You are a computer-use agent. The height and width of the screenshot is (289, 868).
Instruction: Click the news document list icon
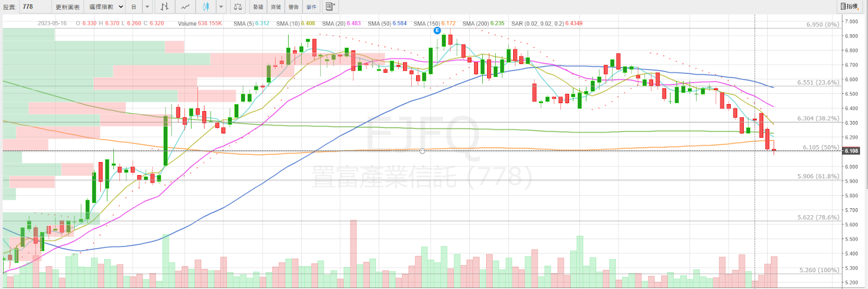[330, 7]
